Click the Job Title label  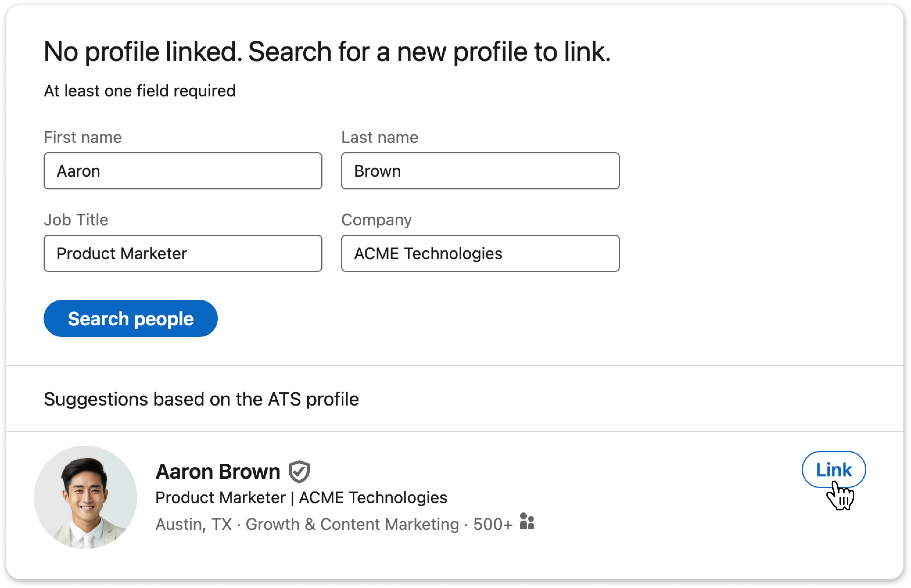coord(76,220)
